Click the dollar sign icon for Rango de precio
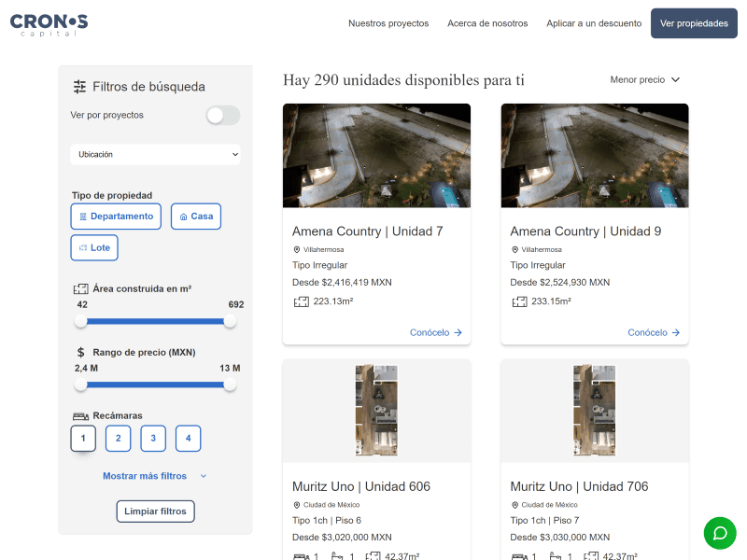Viewport: 747px width, 560px height. click(80, 353)
